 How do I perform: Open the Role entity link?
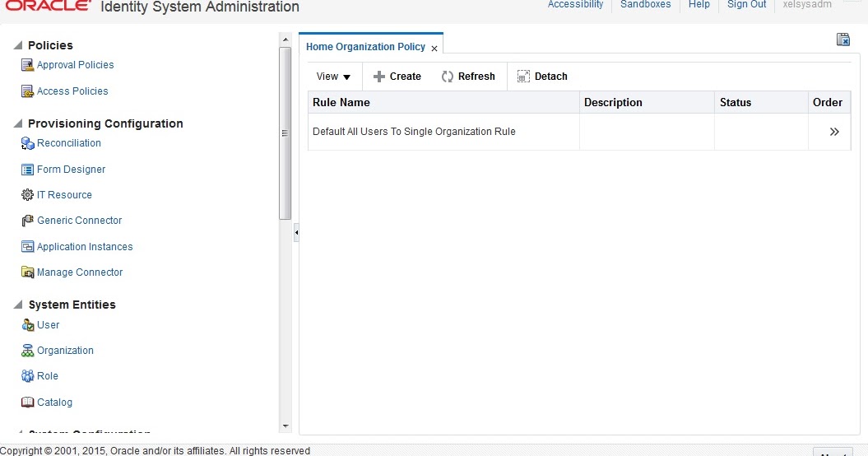point(48,375)
